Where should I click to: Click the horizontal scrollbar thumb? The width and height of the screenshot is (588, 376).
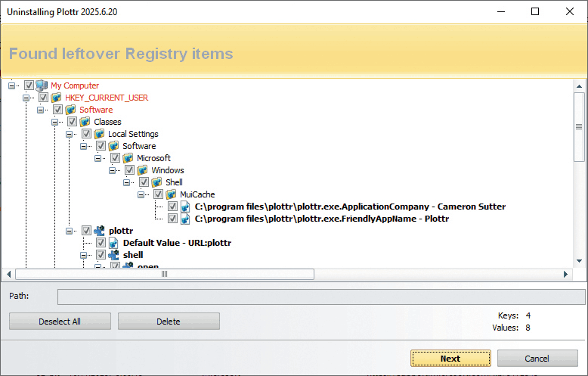point(165,275)
